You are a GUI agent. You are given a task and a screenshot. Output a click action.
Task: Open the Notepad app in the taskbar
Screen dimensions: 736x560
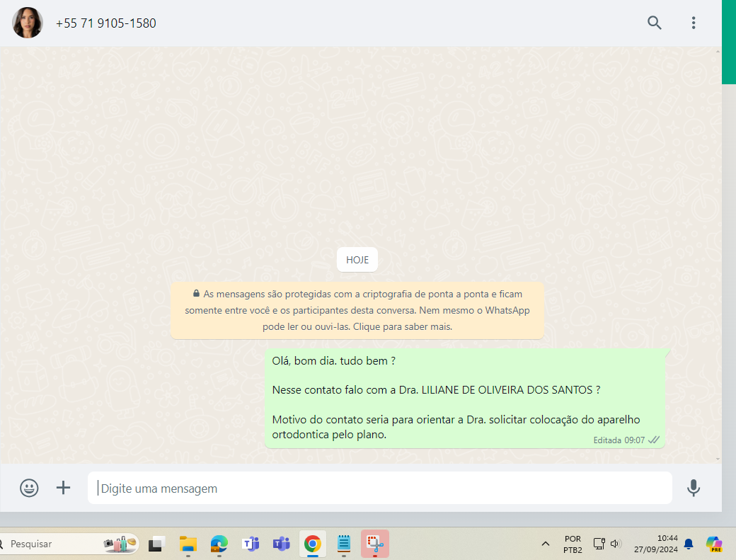pyautogui.click(x=344, y=544)
